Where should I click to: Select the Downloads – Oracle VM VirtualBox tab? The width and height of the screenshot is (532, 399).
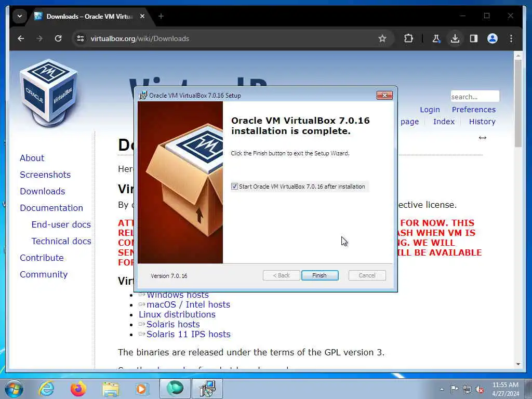click(x=89, y=16)
